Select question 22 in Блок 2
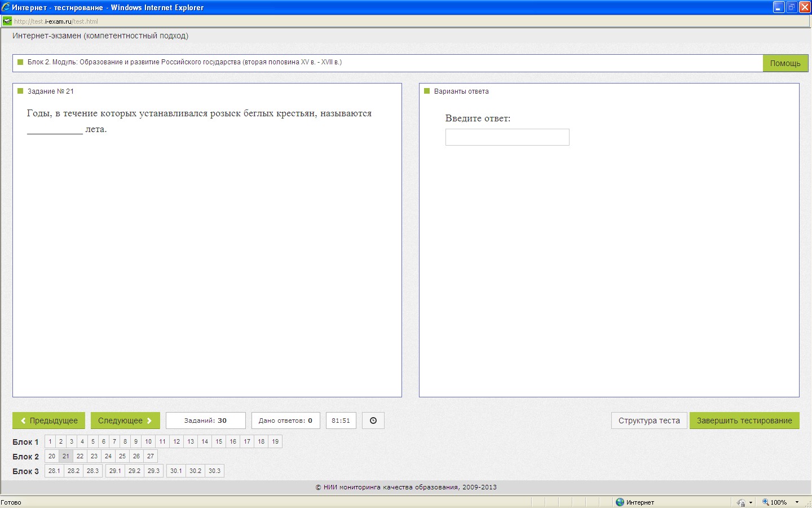Image resolution: width=812 pixels, height=508 pixels. pyautogui.click(x=80, y=456)
